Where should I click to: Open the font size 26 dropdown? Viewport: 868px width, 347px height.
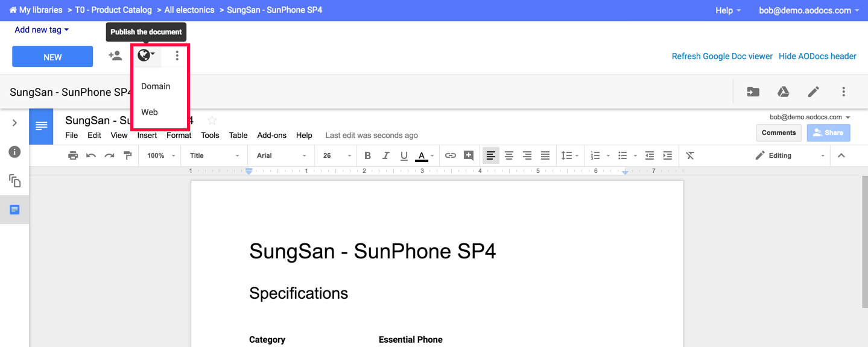coord(337,155)
